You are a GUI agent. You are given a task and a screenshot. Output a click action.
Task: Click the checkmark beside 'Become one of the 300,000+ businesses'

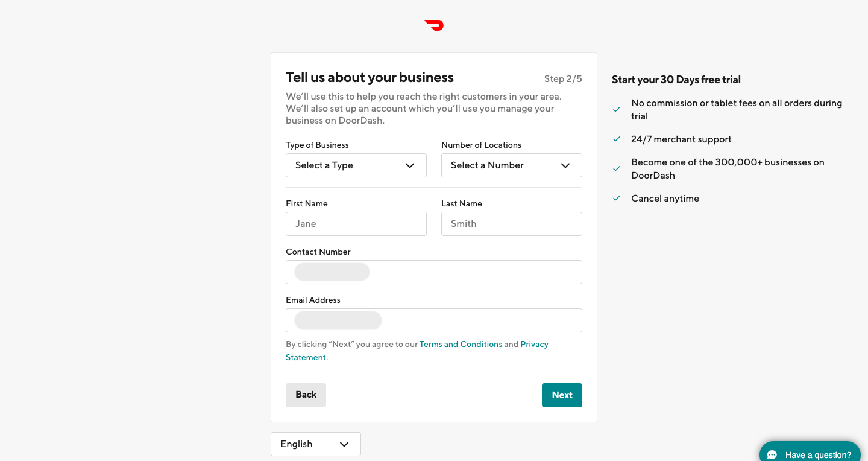click(616, 168)
